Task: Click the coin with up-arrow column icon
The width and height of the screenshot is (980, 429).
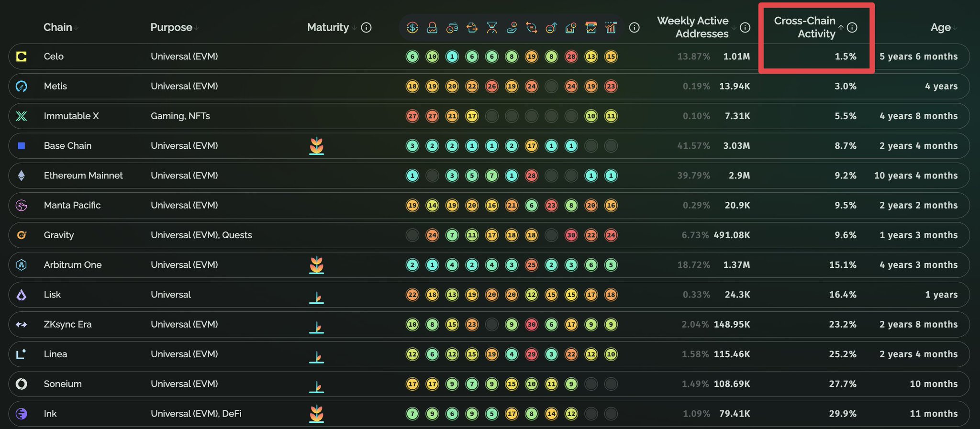Action: pyautogui.click(x=551, y=28)
